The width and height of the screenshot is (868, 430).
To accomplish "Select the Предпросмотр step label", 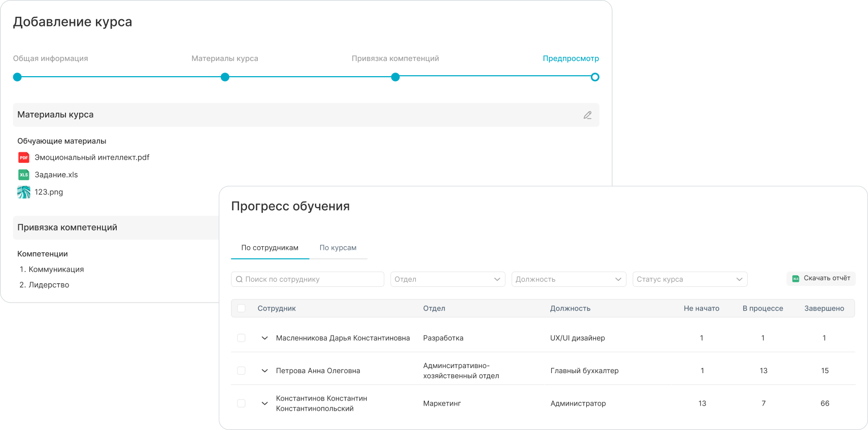I will click(571, 58).
